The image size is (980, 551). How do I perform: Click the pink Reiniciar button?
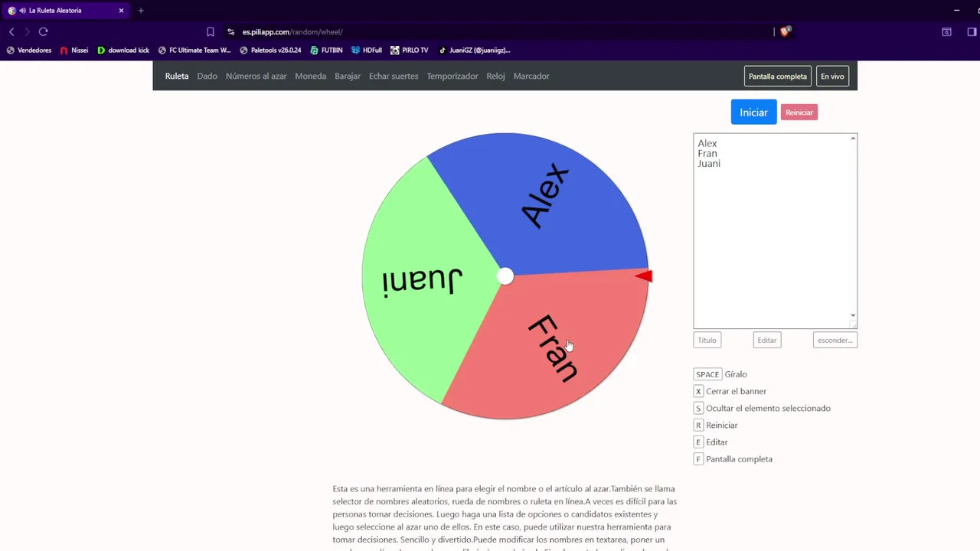pyautogui.click(x=799, y=112)
